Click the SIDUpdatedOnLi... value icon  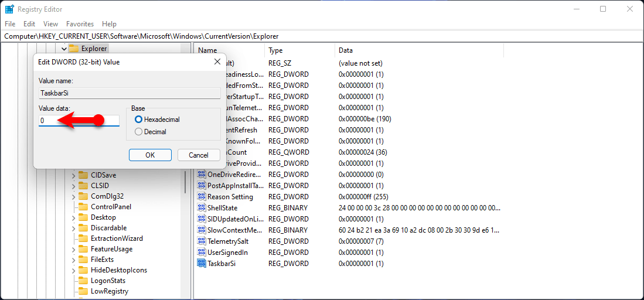pos(201,219)
